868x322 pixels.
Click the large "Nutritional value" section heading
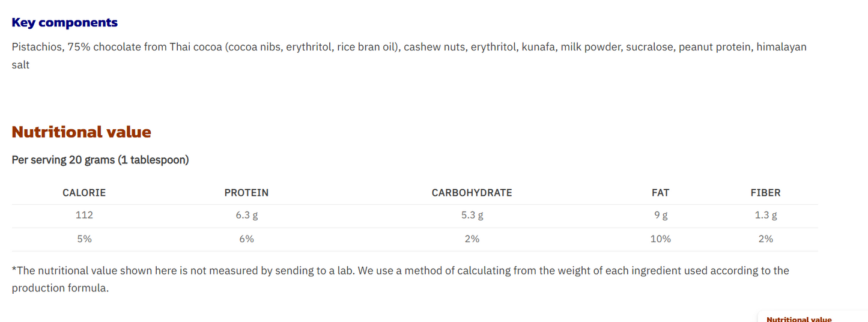[x=81, y=132]
